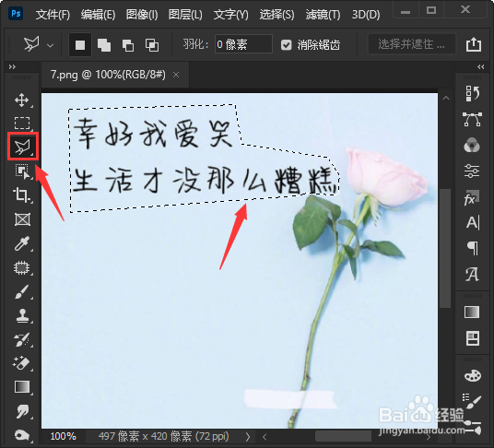
Task: Select the Brush tool
Action: click(22, 291)
